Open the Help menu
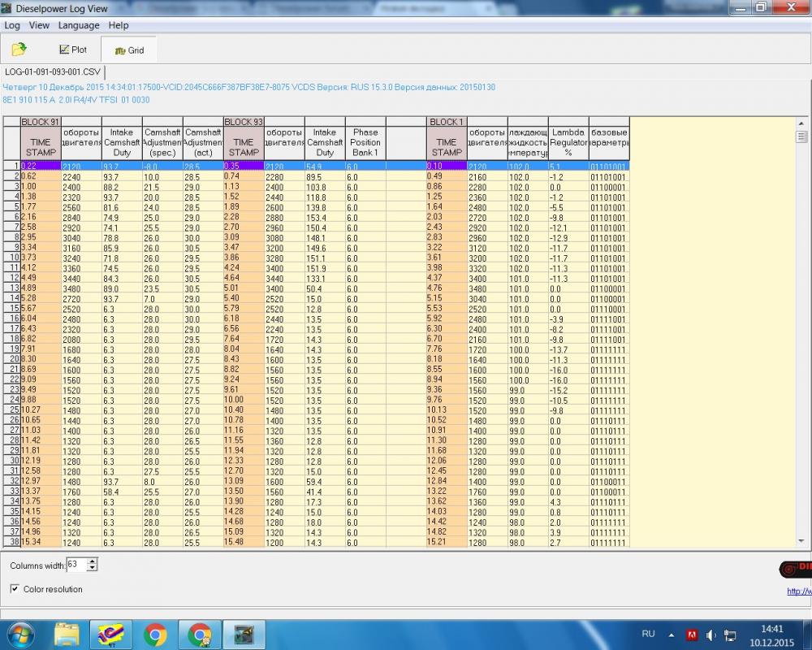 119,25
